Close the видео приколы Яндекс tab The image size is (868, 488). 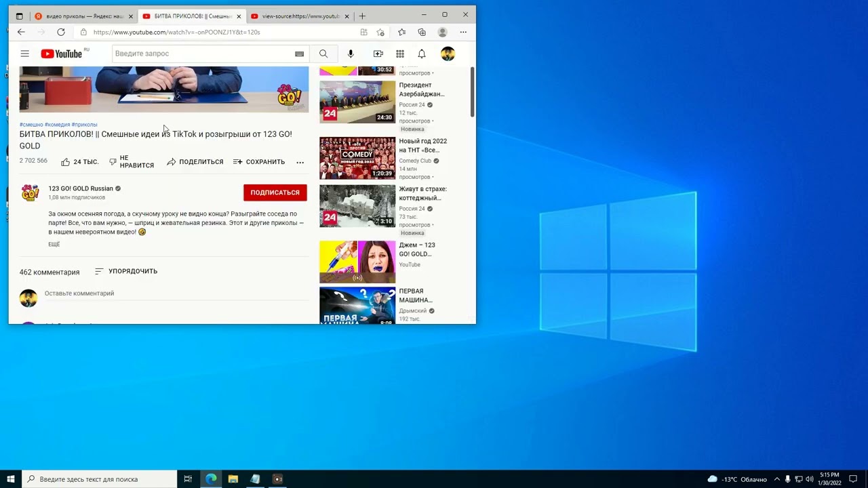coord(130,16)
